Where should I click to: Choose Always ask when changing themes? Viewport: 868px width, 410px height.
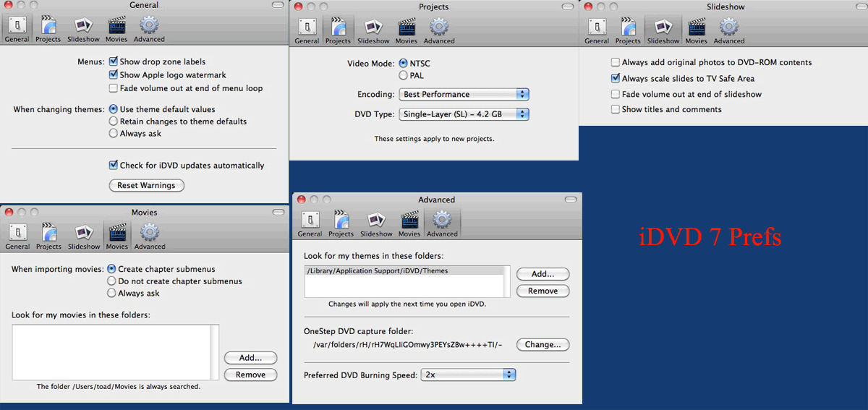(x=114, y=133)
